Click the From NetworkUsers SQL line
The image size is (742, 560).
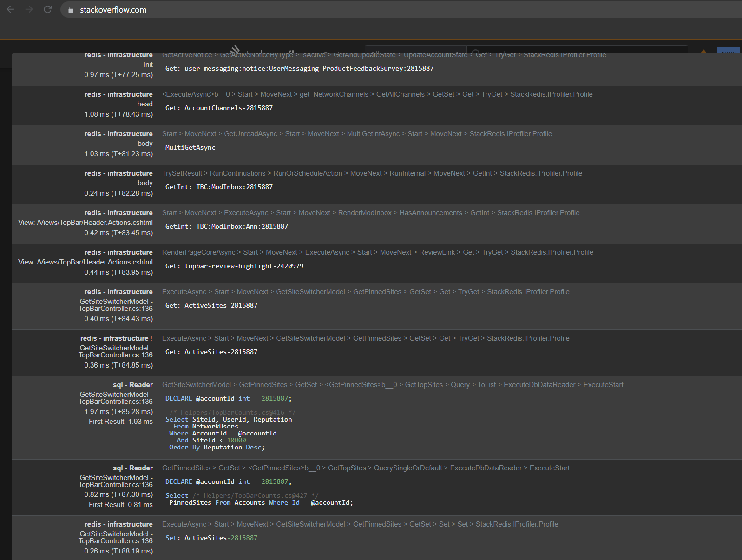coord(205,426)
